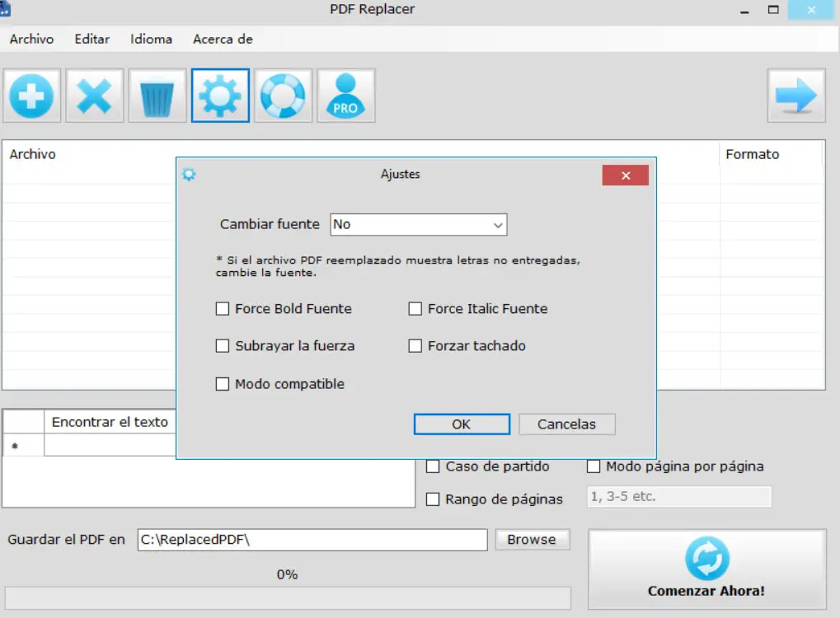Confirm settings with OK button
840x618 pixels.
(462, 424)
